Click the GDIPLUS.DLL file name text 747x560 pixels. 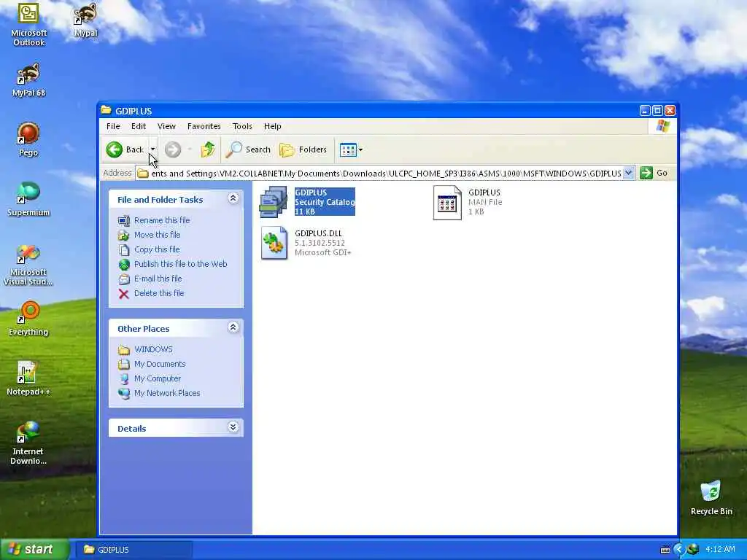318,233
